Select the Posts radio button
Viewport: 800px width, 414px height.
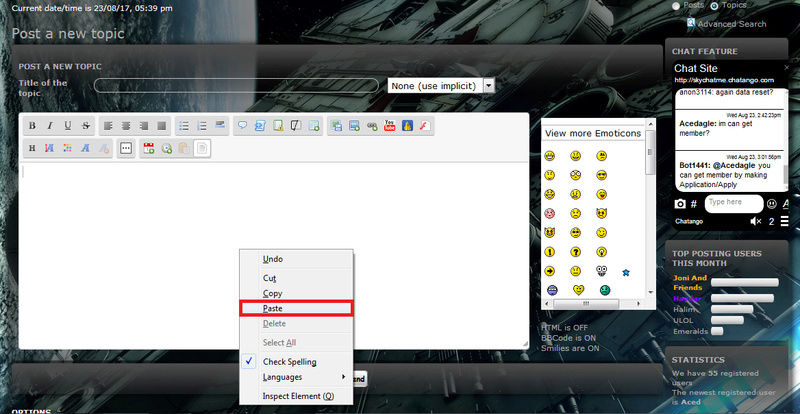click(676, 6)
